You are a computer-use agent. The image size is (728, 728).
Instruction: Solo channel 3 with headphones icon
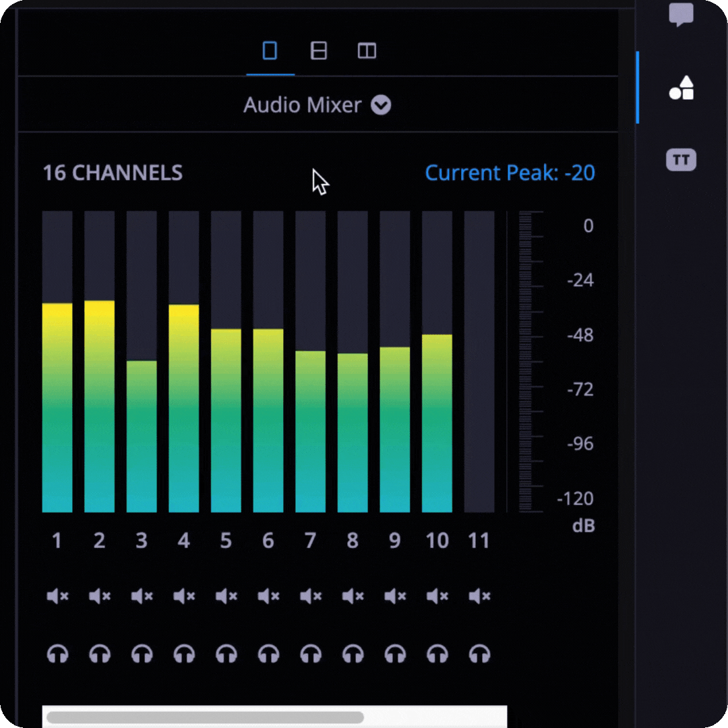142,654
